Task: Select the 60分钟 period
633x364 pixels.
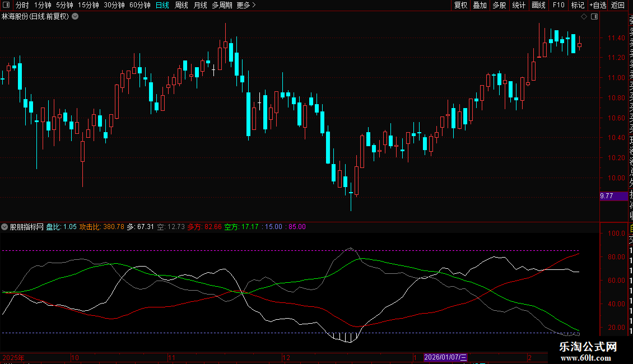Action: pyautogui.click(x=140, y=5)
